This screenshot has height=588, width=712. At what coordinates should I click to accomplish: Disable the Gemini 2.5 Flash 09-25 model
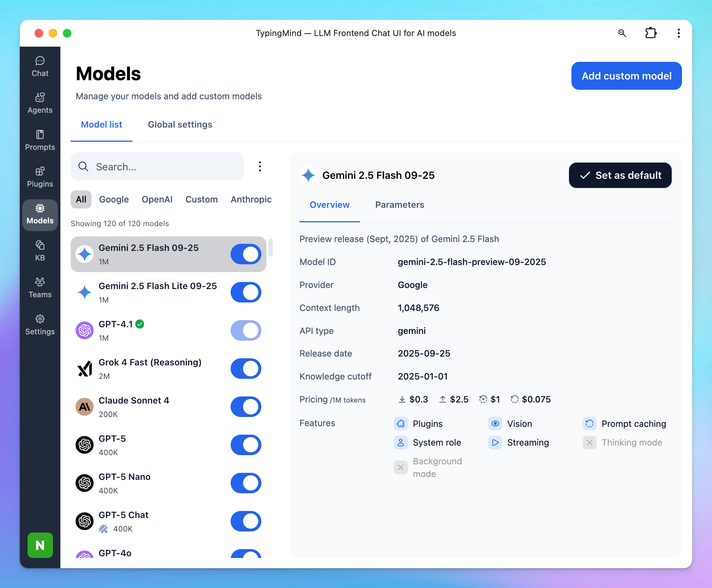click(x=246, y=254)
